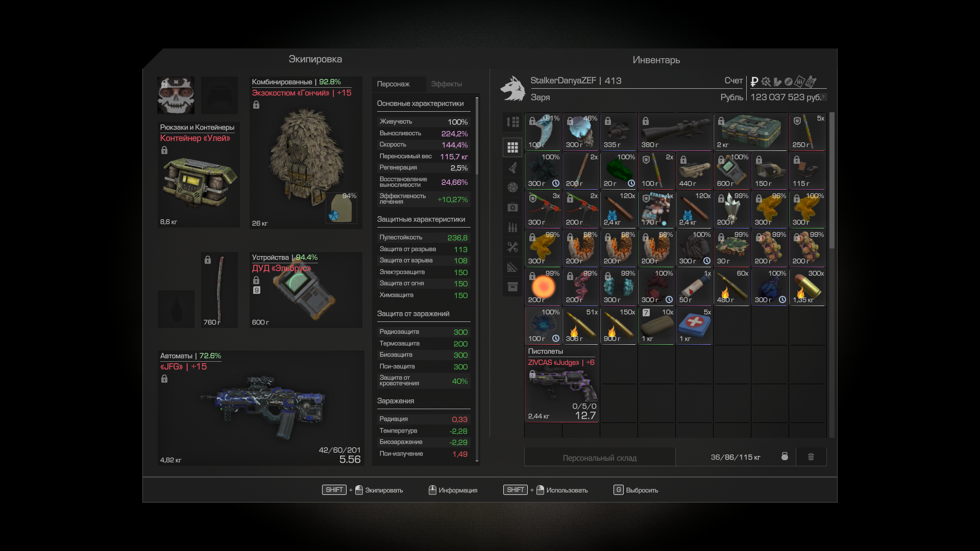This screenshot has height=551, width=980.
Task: Select the red dot sight 115 г
Action: 807,170
